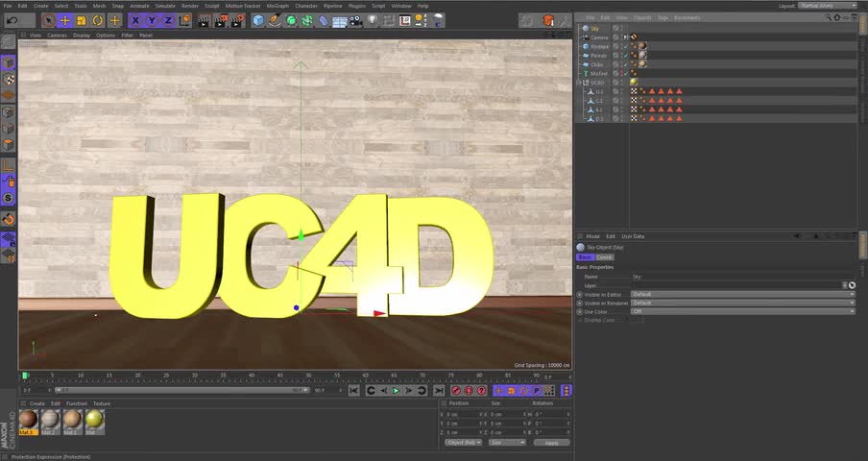Screen dimensions: 868x461
Task: Open Visible in Editor dropdown
Action: click(743, 295)
